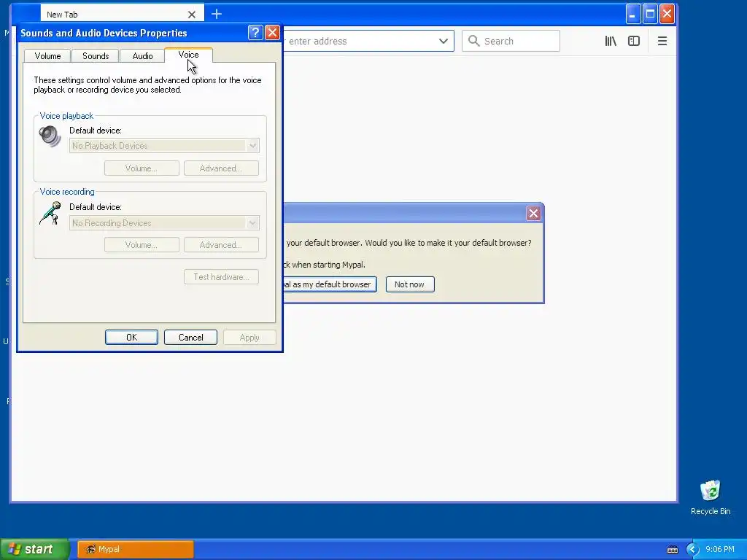Open the No Recording Devices dropdown
This screenshot has height=560, width=747.
[x=164, y=223]
